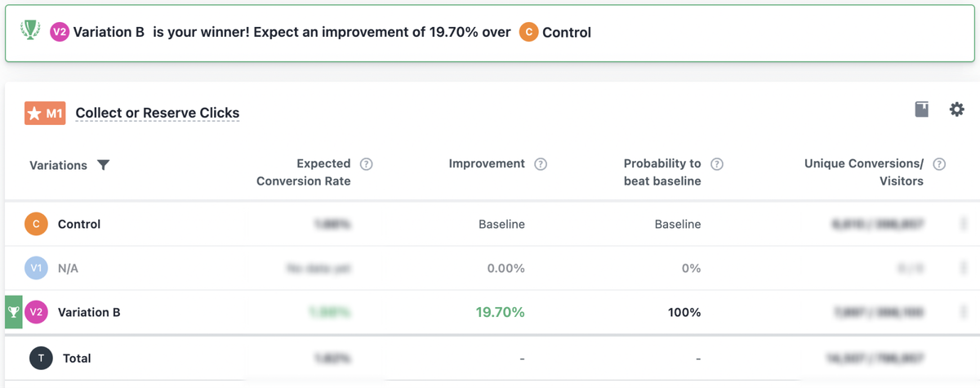The width and height of the screenshot is (980, 388).
Task: Open the Collect or Reserve Clicks metric link
Action: (158, 114)
